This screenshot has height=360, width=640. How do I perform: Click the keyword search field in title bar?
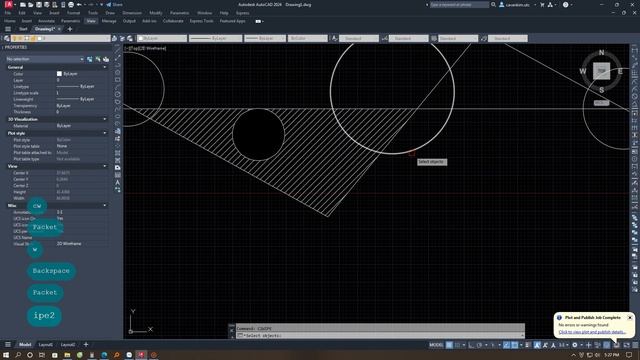pos(459,4)
